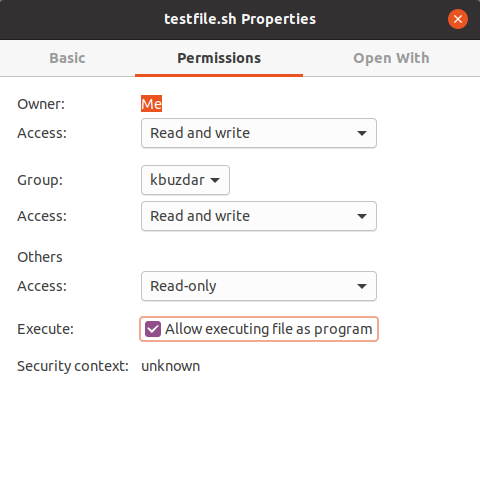
Task: Click the Allow executing file as program label
Action: click(x=269, y=329)
